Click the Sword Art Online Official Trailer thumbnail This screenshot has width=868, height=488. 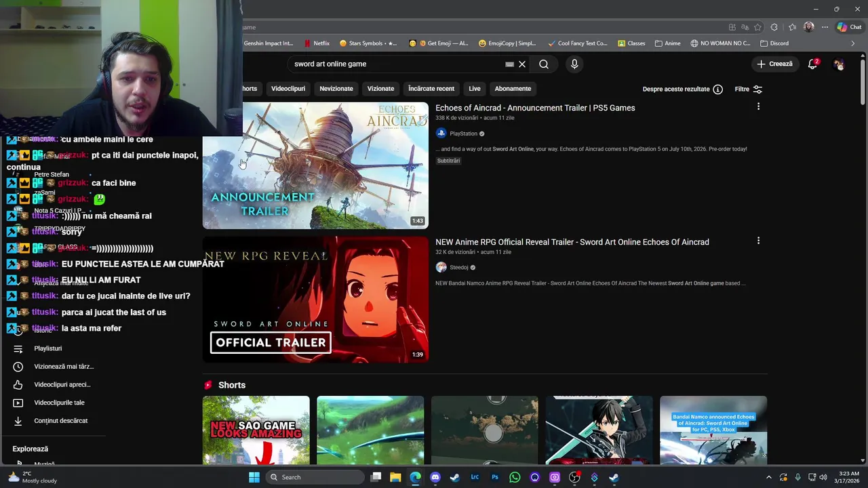point(315,300)
